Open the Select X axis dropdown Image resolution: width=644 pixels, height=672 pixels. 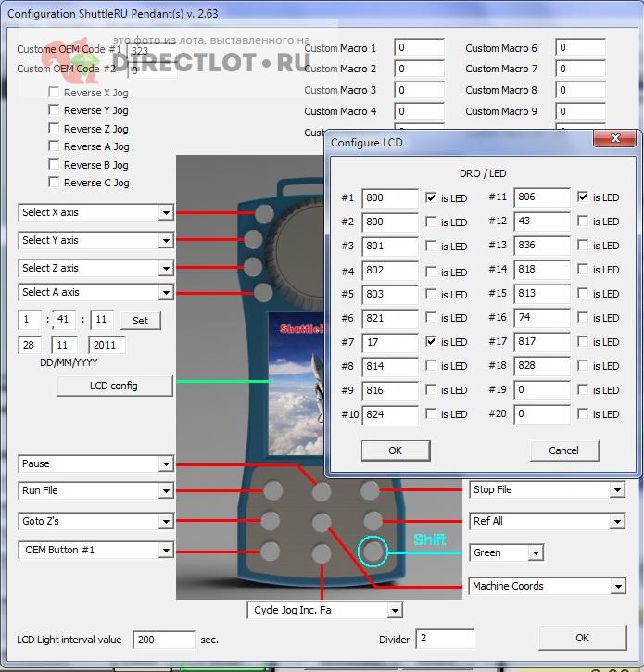(x=165, y=213)
